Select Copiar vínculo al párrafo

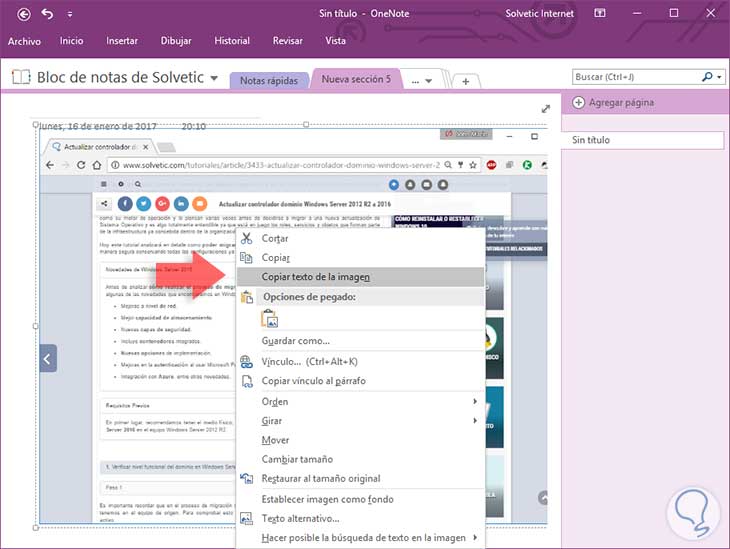[x=360, y=381]
